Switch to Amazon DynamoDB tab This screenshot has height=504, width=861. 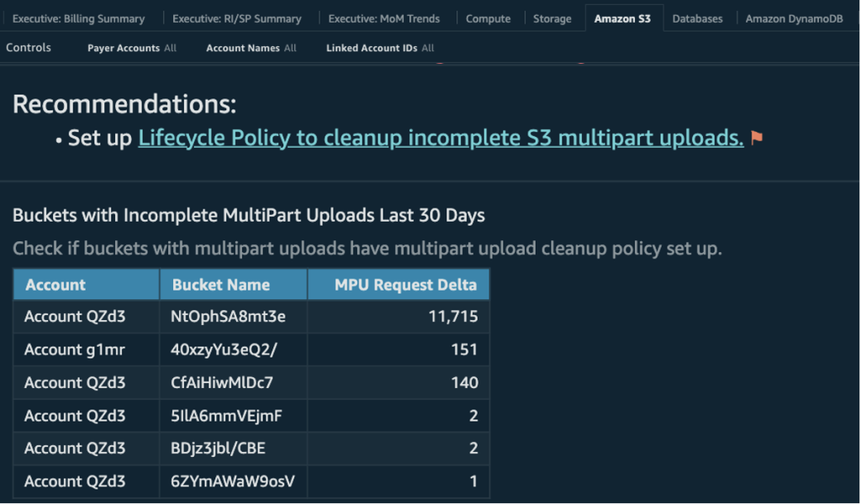[x=794, y=18]
